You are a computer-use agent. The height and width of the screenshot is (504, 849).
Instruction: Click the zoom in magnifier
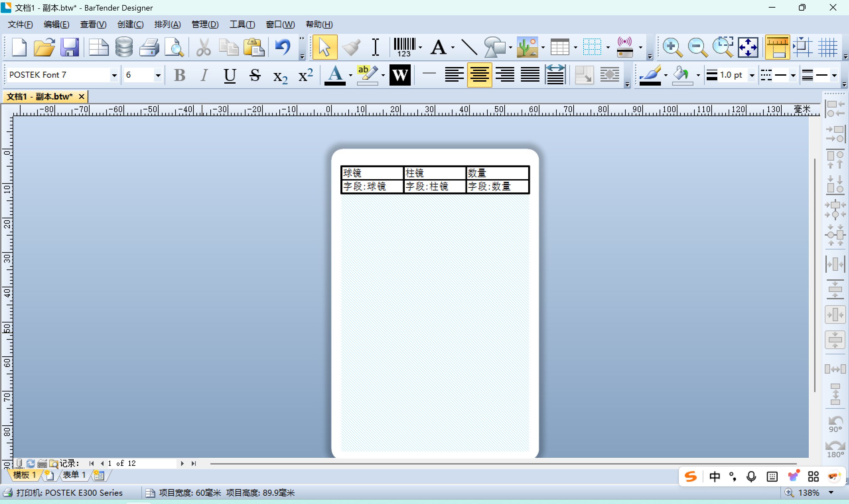[x=672, y=47]
